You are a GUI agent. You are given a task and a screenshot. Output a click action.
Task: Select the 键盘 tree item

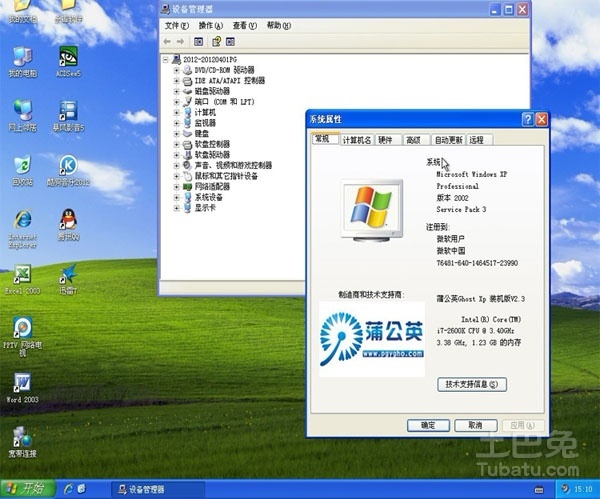point(202,134)
